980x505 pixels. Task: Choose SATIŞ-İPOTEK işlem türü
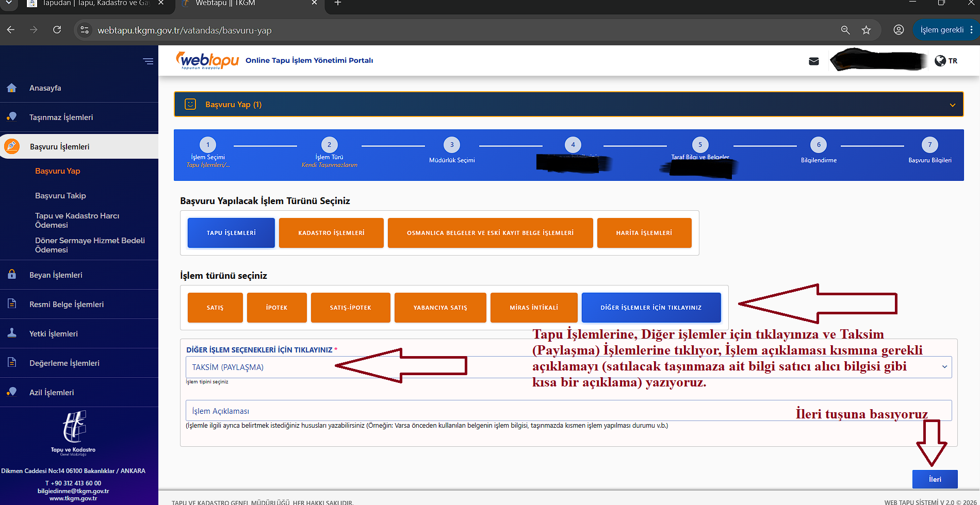[351, 308]
